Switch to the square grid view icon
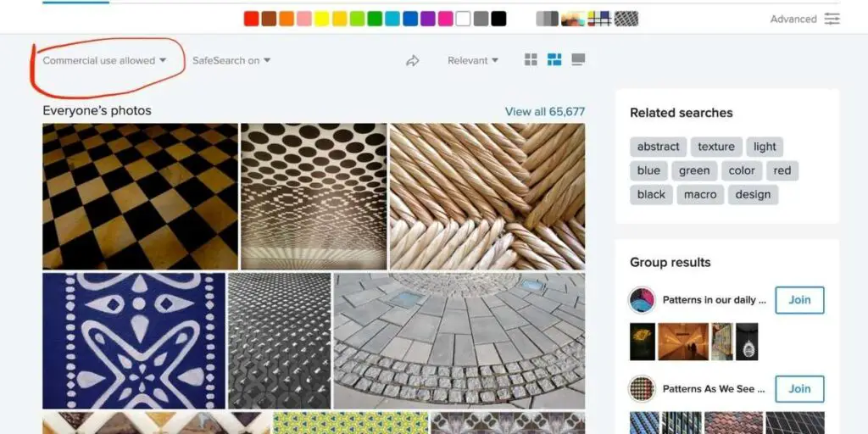Image resolution: width=868 pixels, height=434 pixels. (x=531, y=60)
